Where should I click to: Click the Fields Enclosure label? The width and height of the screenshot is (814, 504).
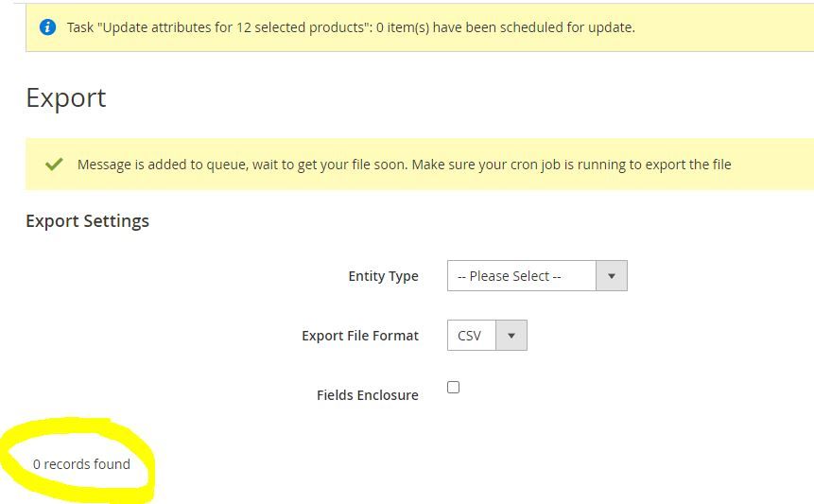point(367,395)
